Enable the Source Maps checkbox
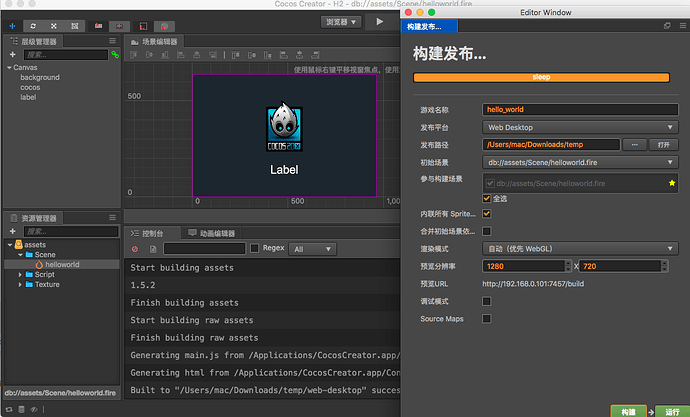690x417 pixels. click(x=487, y=319)
